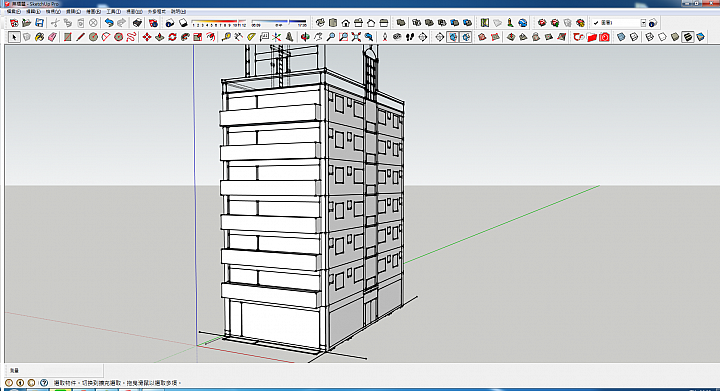720x391 pixels.
Task: Select the Pan hand tool
Action: click(x=318, y=37)
